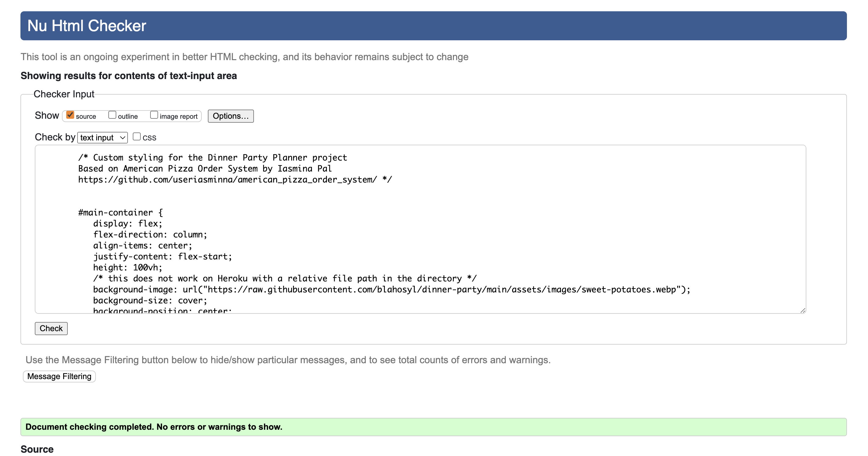Uncheck the source checkbox
Viewport: 868px width, 456px height.
(70, 115)
